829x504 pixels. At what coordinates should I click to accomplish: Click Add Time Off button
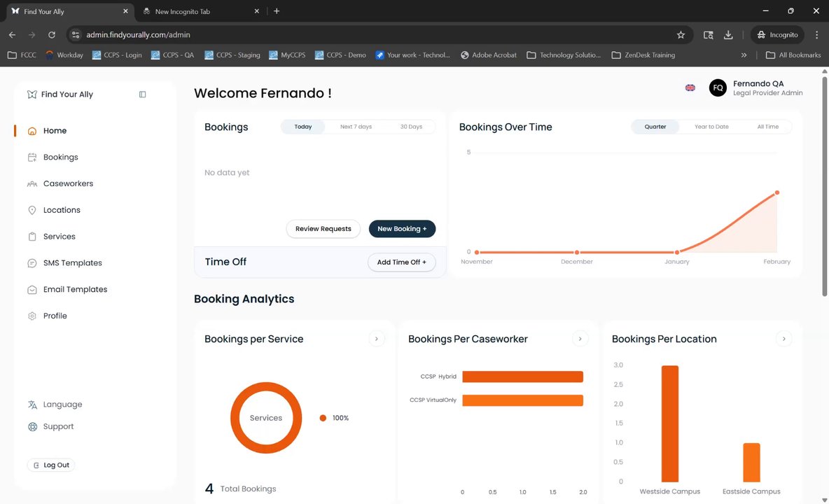401,262
